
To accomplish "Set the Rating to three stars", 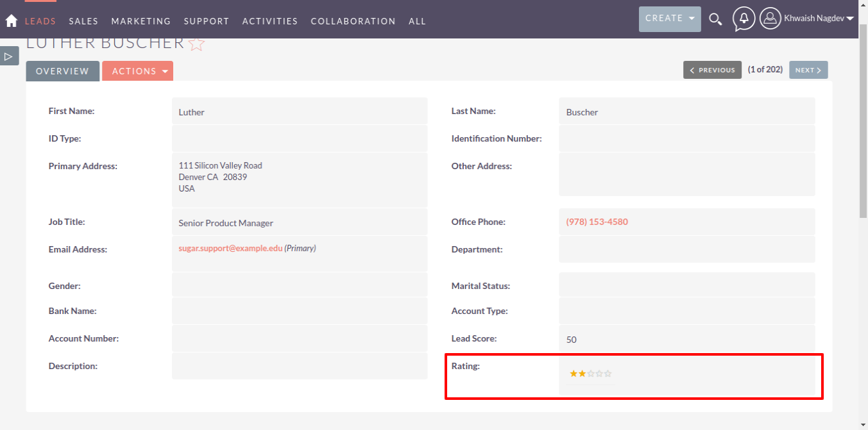I will [x=591, y=373].
